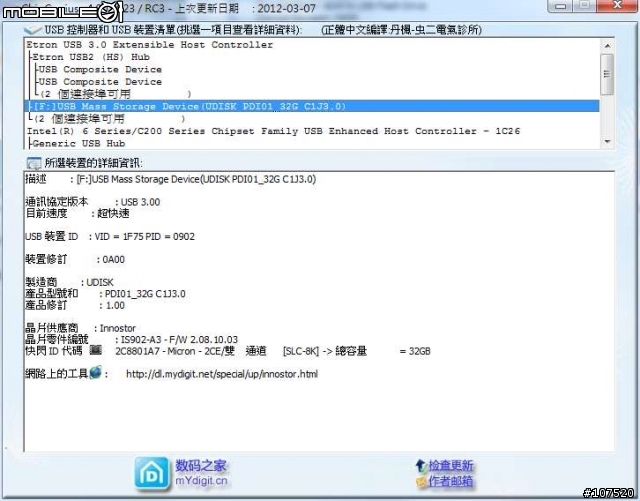Click the ports-available row under Etron hub
Image resolution: width=640 pixels, height=501 pixels.
[115, 94]
